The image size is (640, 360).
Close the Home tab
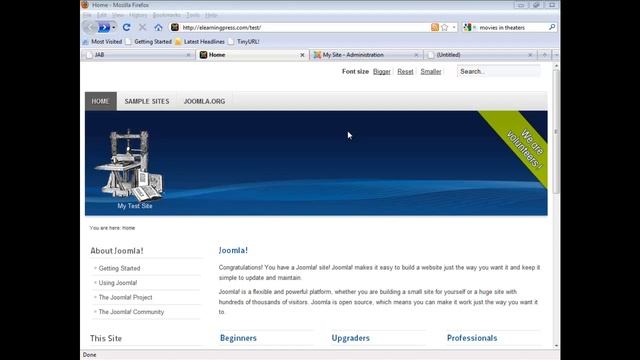pyautogui.click(x=302, y=55)
